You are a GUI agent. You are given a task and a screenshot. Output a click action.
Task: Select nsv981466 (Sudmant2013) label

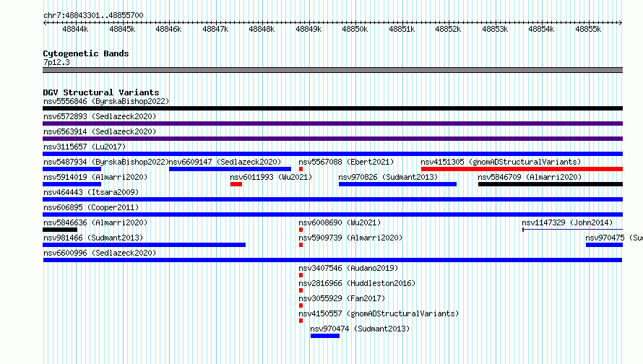(x=93, y=238)
